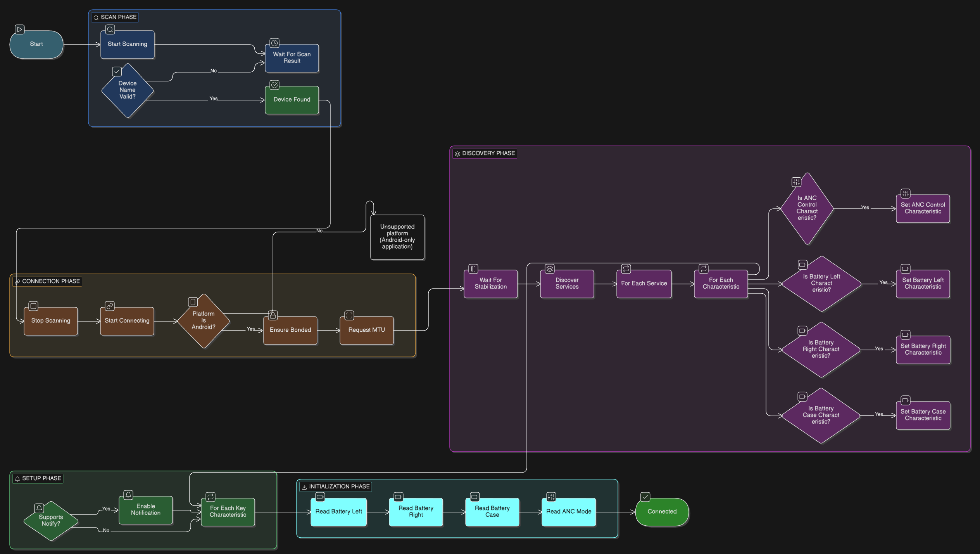Click the Request MTU node

pos(366,330)
